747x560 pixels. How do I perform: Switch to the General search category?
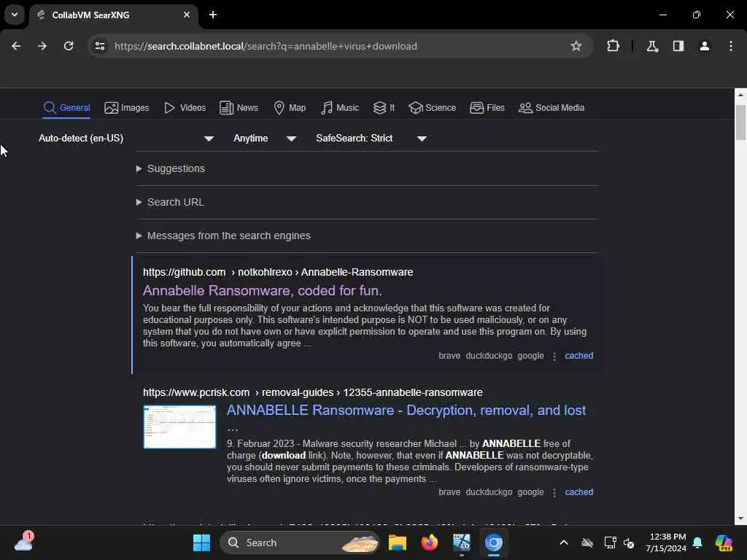pos(66,108)
